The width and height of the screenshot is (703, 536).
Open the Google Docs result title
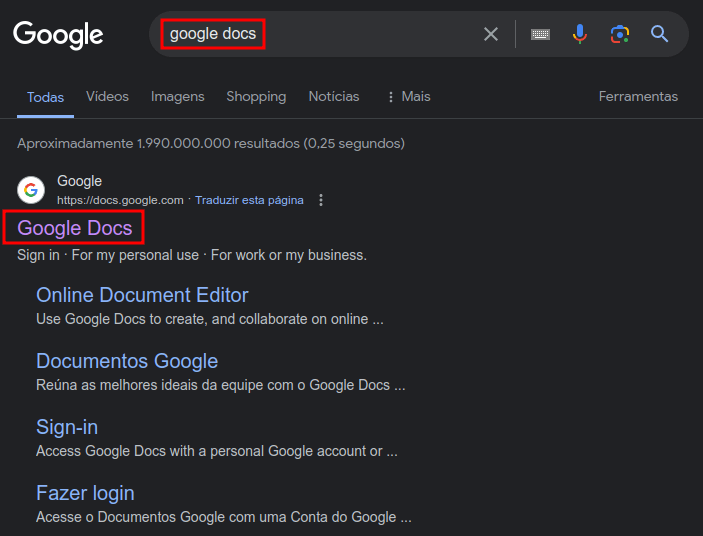pos(74,228)
